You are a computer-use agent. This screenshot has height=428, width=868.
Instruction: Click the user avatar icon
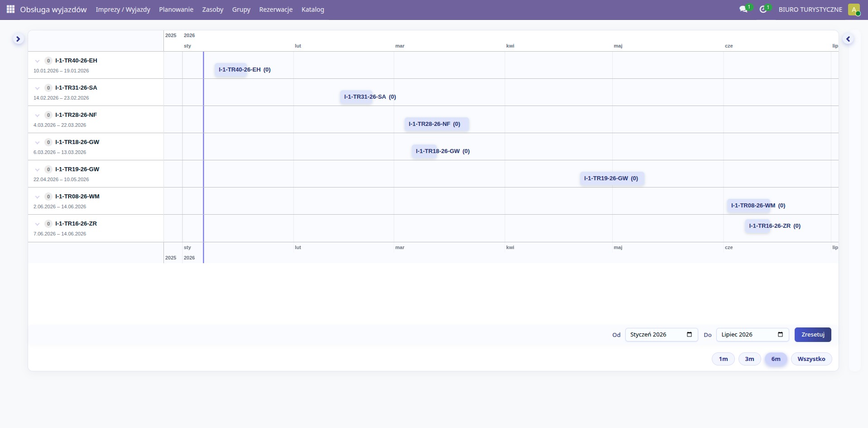854,10
